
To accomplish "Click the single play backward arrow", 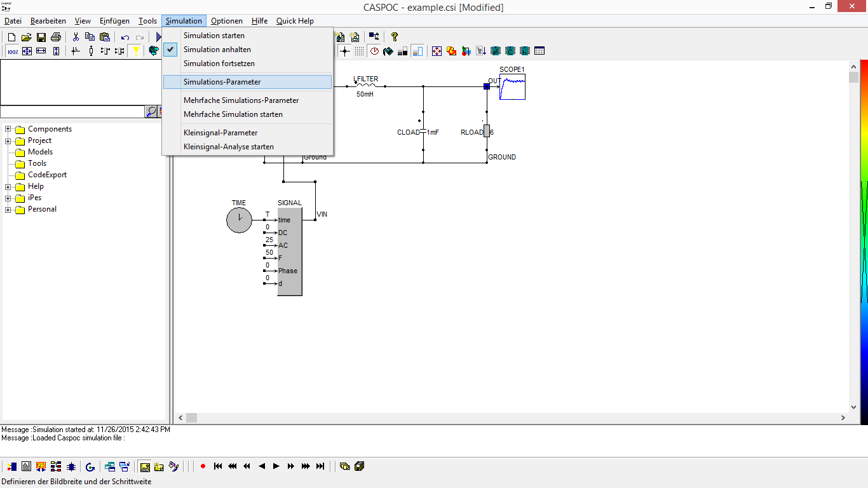I will [262, 466].
